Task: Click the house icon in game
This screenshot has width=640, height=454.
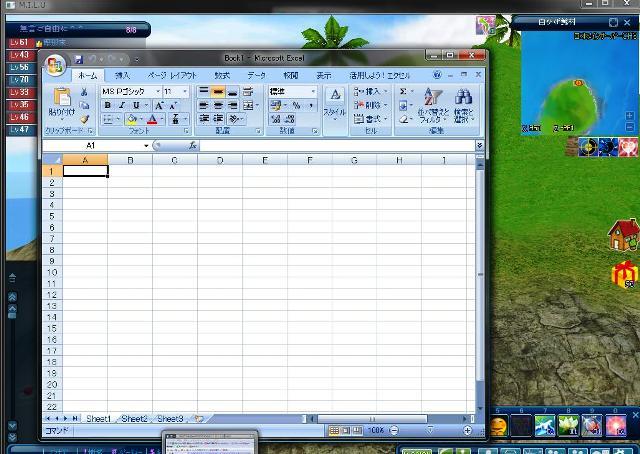Action: click(624, 236)
